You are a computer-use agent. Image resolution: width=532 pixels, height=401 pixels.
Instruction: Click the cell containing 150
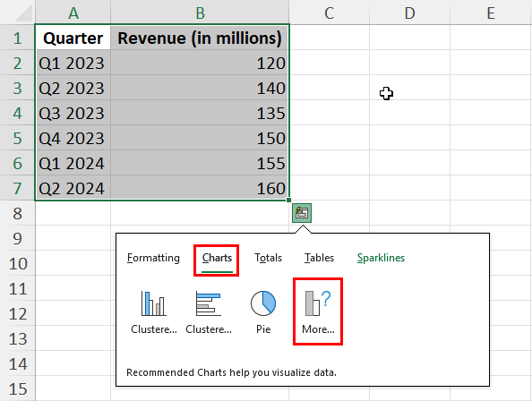click(200, 138)
